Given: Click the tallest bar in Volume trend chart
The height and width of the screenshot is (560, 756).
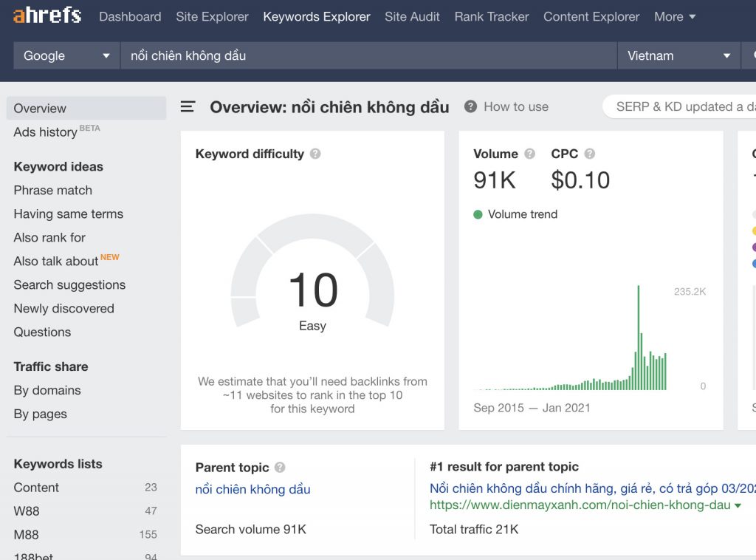Looking at the screenshot, I should 639,338.
